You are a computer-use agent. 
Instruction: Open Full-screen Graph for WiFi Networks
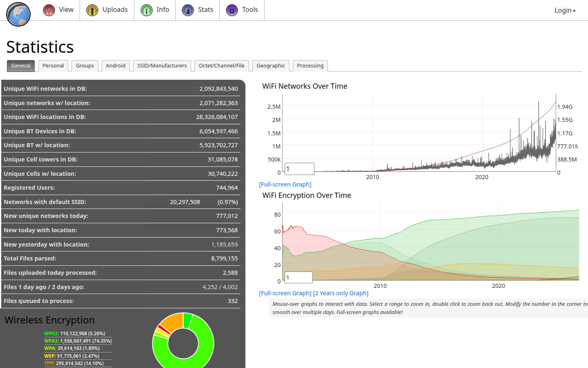pyautogui.click(x=285, y=184)
